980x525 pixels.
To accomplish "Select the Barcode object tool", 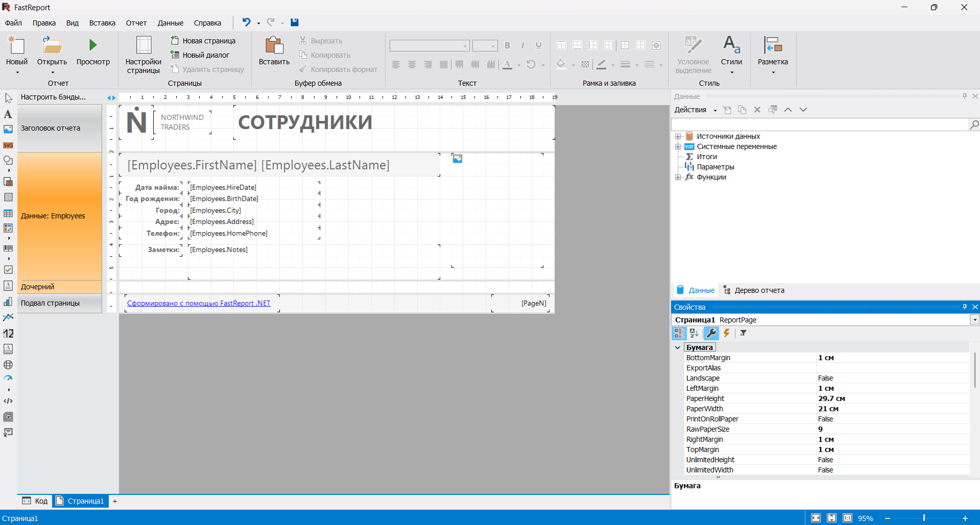I will 8,248.
